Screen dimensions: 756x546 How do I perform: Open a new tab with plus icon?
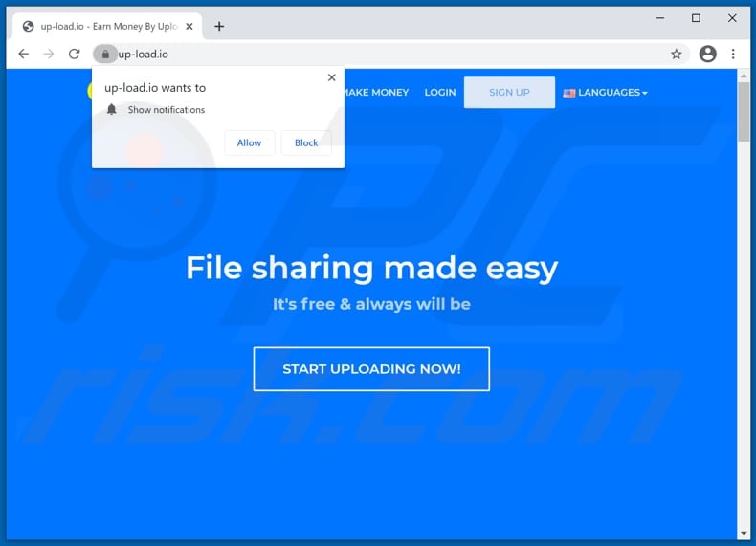(x=219, y=27)
